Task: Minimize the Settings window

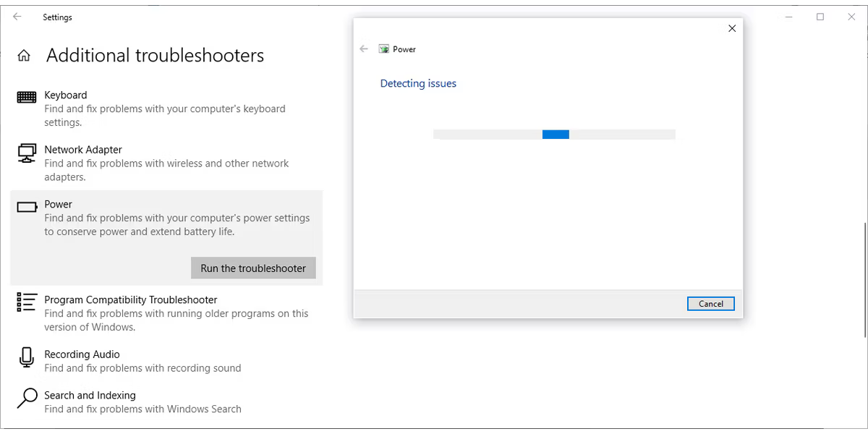Action: [789, 17]
